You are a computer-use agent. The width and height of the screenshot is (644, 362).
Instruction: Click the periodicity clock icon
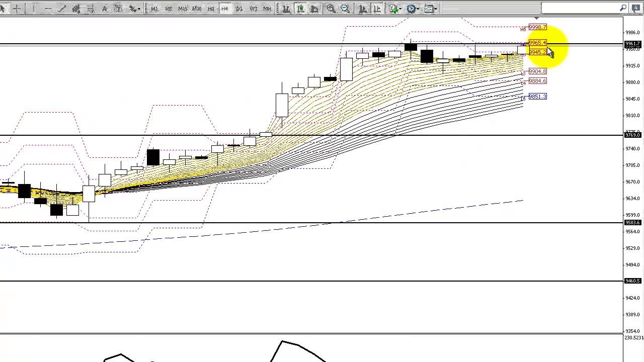click(411, 9)
